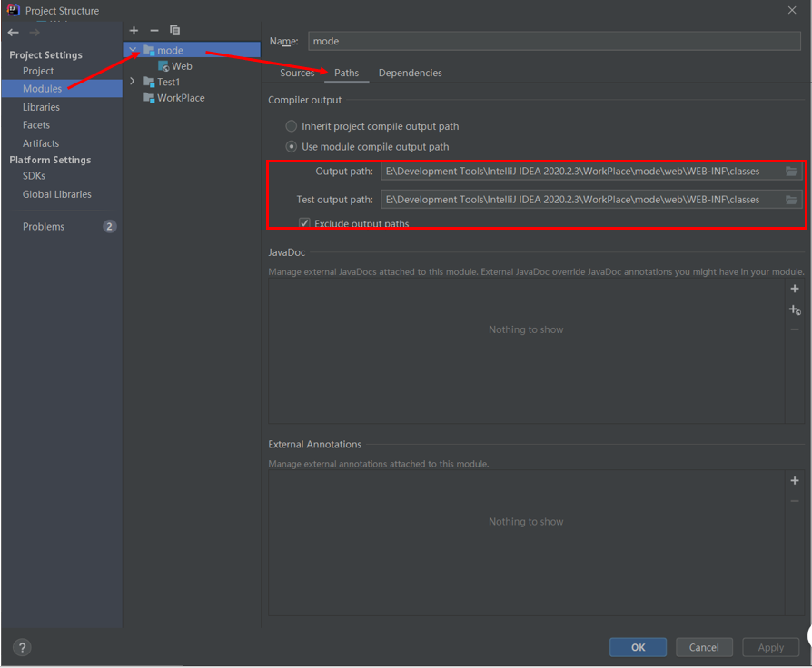Click the mode module folder icon
Image resolution: width=812 pixels, height=668 pixels.
coord(149,50)
